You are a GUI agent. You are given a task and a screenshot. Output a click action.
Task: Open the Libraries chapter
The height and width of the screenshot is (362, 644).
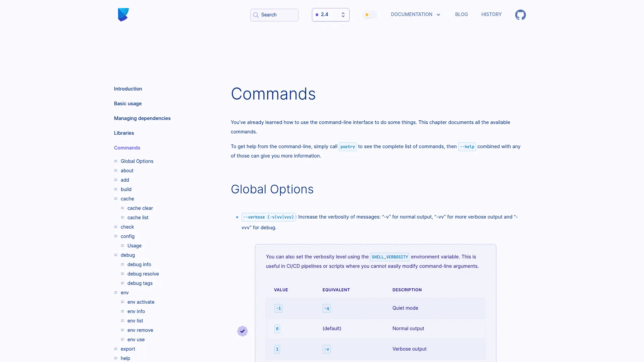click(124, 133)
